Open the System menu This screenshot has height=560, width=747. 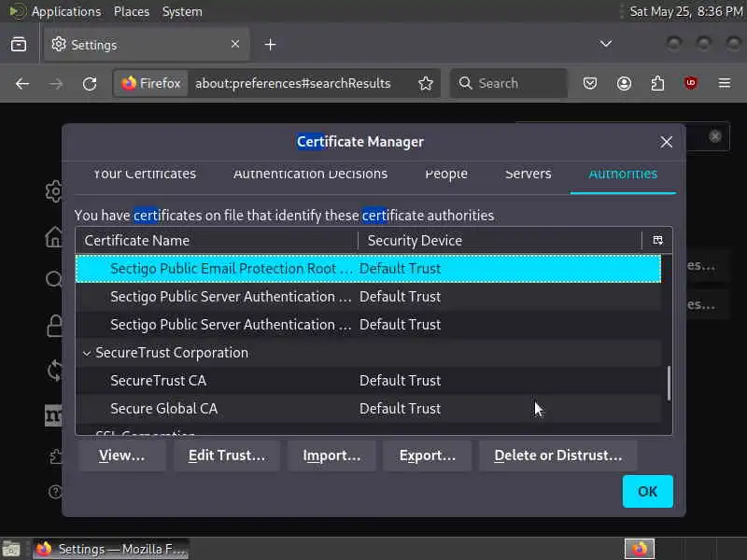coord(182,11)
